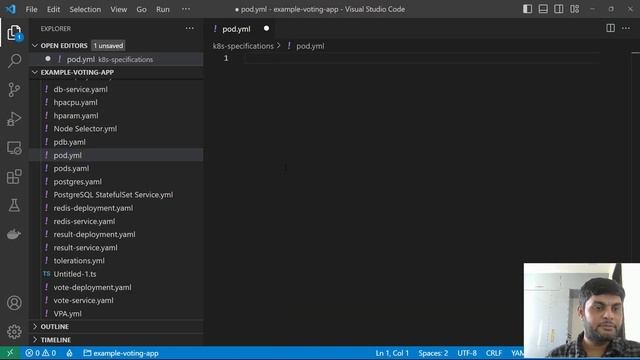Open the Testing flask view

14,205
